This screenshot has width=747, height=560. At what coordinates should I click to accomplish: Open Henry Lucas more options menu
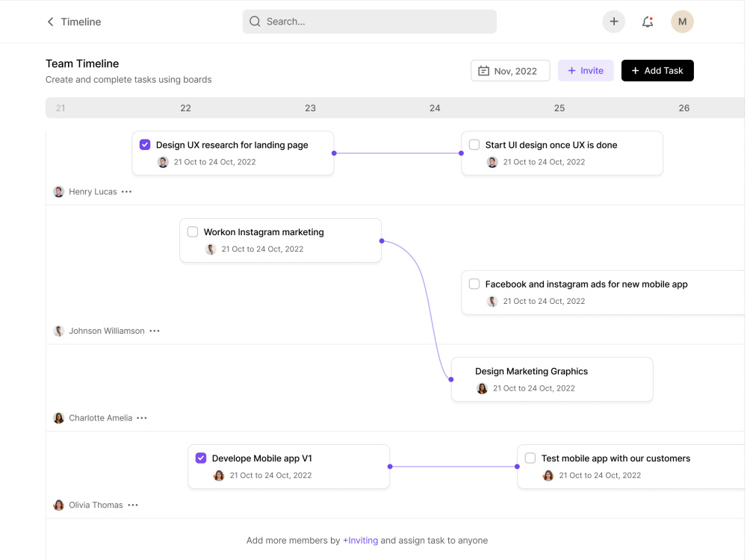pos(126,191)
